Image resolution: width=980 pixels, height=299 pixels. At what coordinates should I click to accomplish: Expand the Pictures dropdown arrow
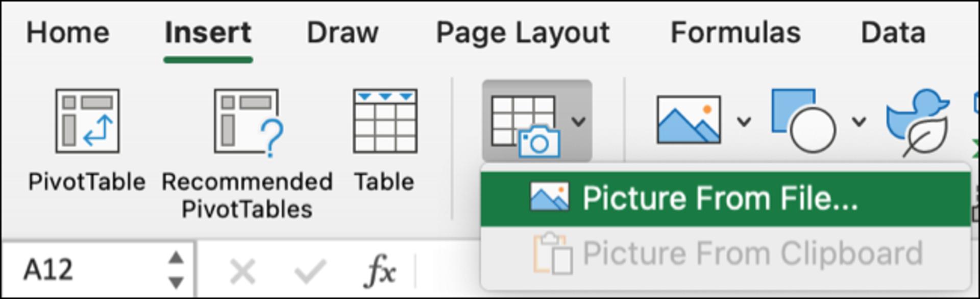744,122
